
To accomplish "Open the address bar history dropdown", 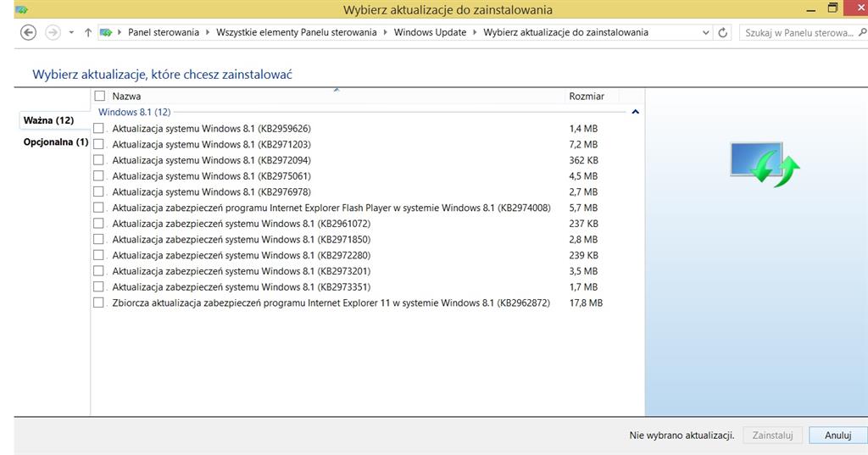I will click(x=706, y=33).
